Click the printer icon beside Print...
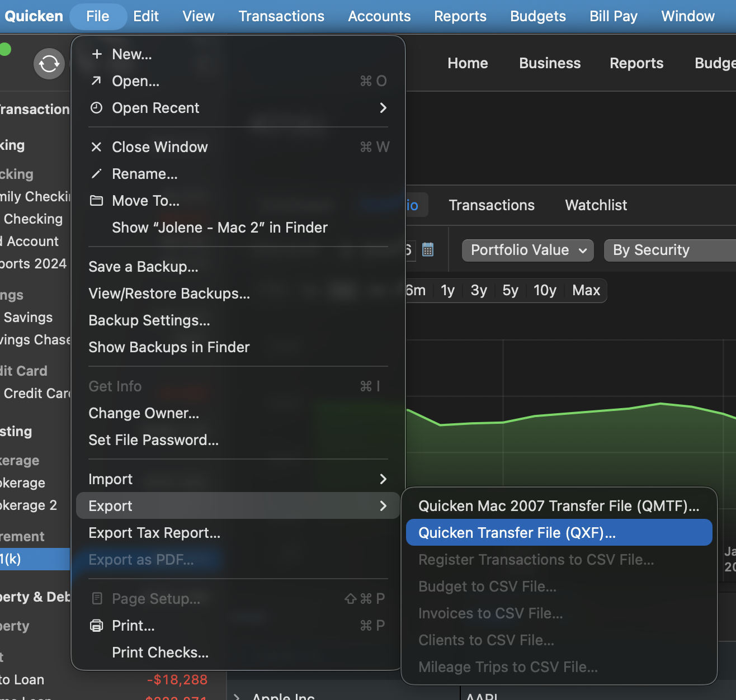The image size is (736, 700). (x=97, y=625)
